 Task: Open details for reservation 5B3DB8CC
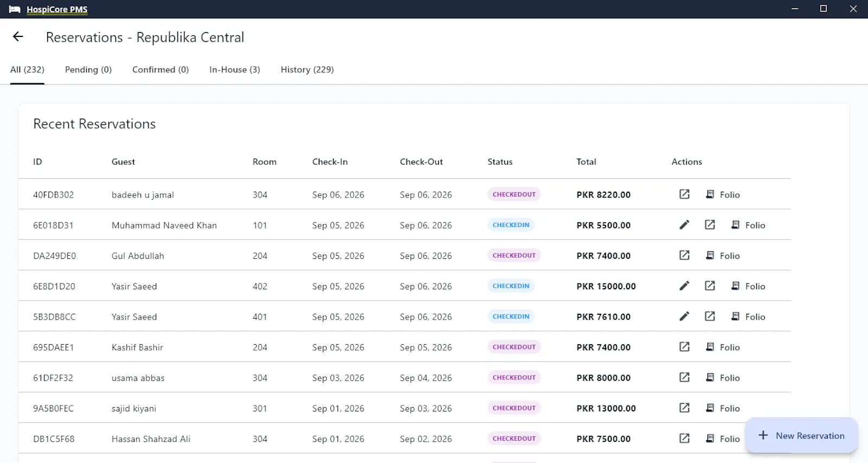click(710, 316)
